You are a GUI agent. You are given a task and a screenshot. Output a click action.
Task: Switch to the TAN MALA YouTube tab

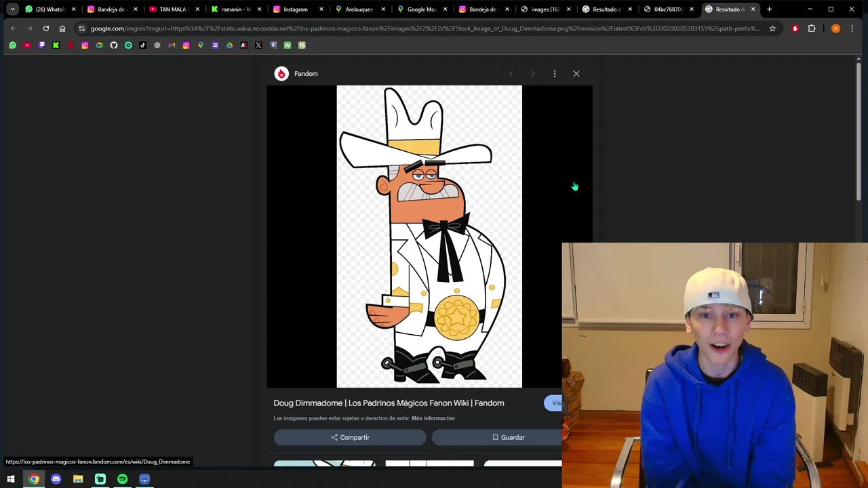174,9
